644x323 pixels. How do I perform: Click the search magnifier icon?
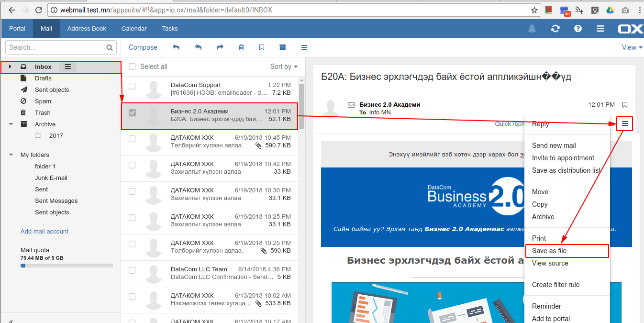[x=110, y=47]
